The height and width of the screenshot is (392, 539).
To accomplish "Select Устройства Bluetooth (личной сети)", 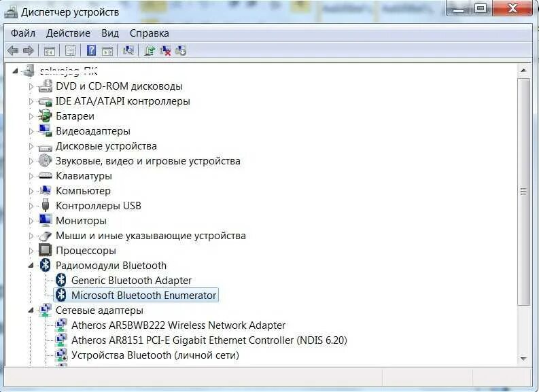I will point(155,355).
